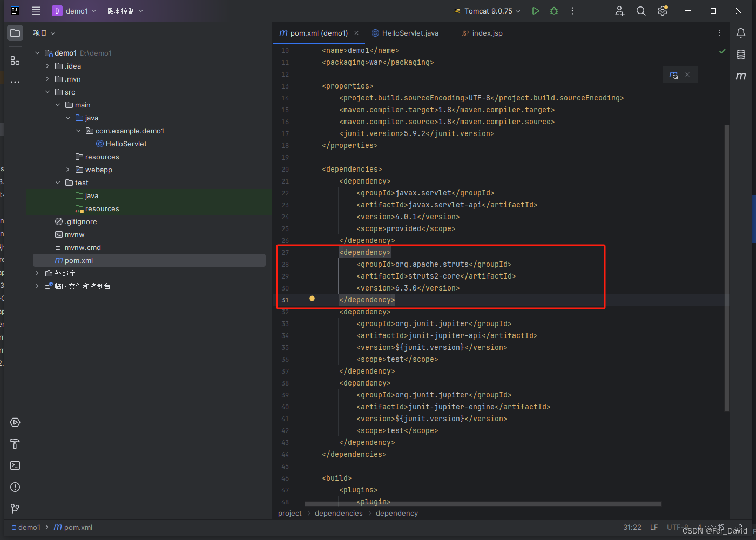Select test java folder

(x=87, y=195)
